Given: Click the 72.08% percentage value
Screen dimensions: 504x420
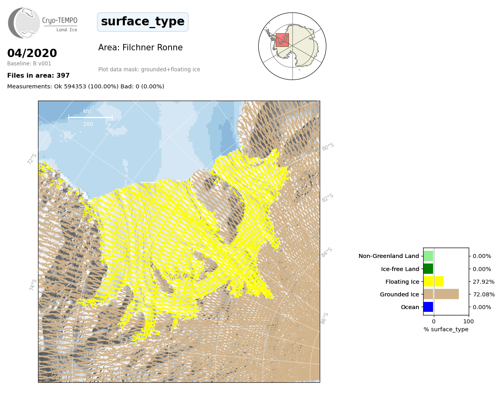Looking at the screenshot, I should point(484,294).
